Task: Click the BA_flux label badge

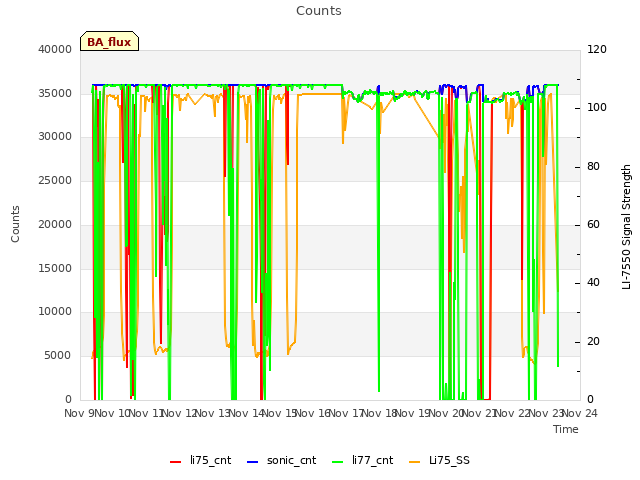Action: (x=109, y=41)
